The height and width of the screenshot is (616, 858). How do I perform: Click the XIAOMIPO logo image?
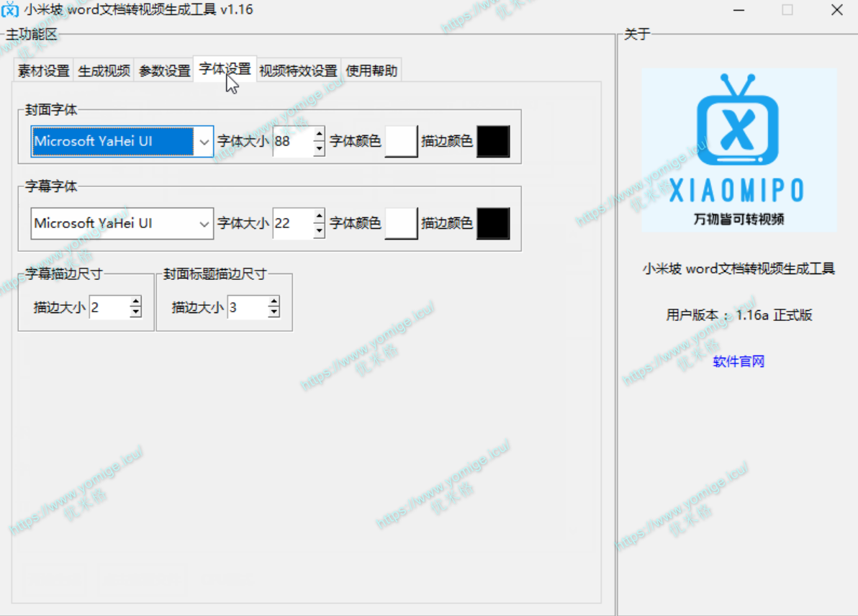click(x=739, y=150)
